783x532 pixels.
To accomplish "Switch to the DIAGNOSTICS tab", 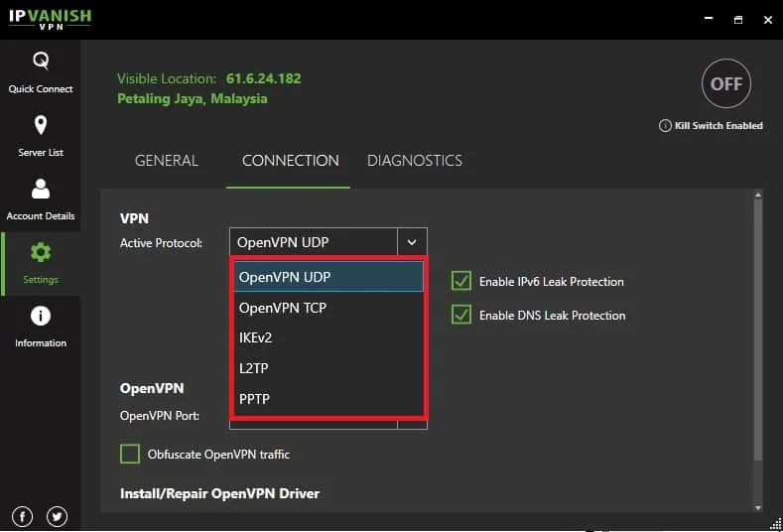I will 415,161.
